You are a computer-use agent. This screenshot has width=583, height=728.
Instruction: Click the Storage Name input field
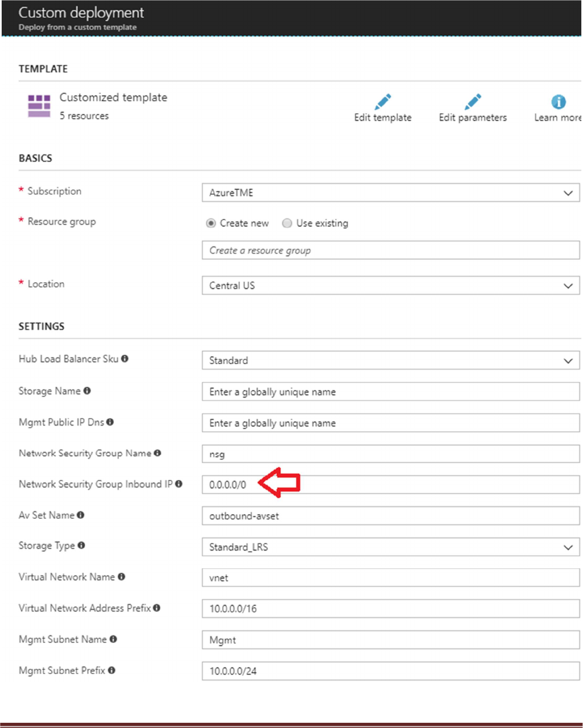390,392
